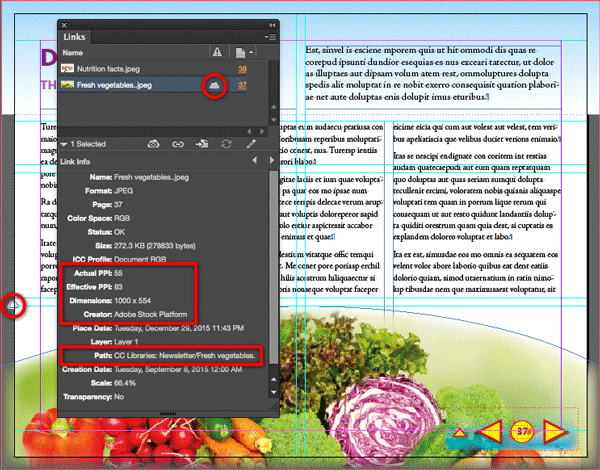Click the 'Page: 37' info row
This screenshot has width=600, height=470.
point(107,205)
